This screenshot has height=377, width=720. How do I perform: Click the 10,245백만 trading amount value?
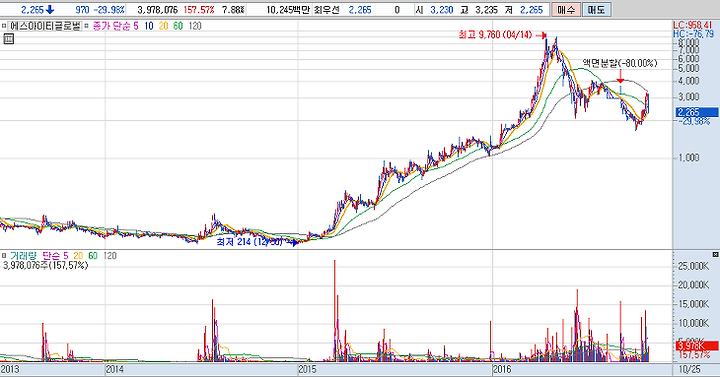tap(288, 10)
